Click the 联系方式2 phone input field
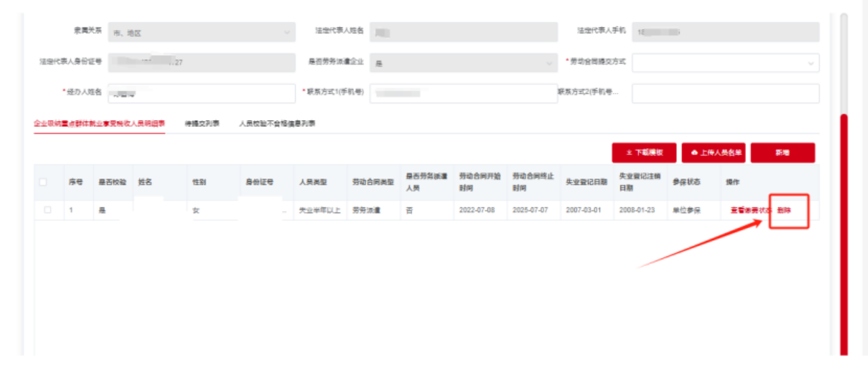Image resolution: width=868 pixels, height=365 pixels. [x=725, y=94]
